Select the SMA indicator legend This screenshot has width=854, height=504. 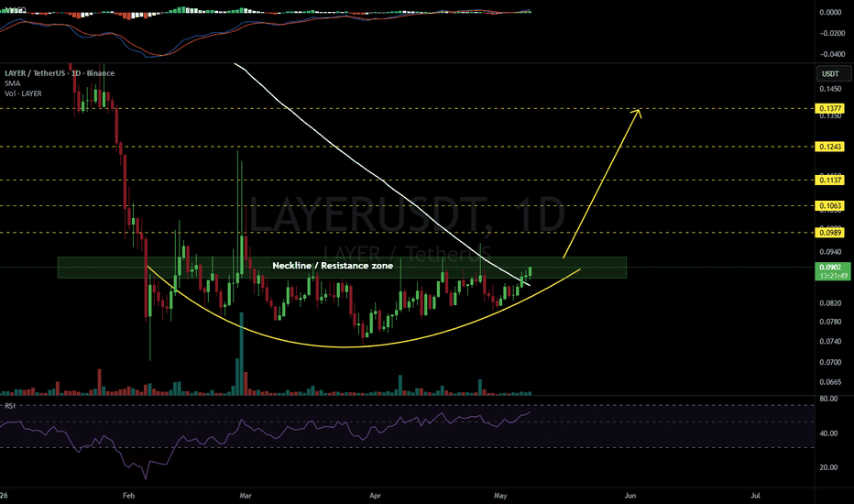tap(13, 83)
